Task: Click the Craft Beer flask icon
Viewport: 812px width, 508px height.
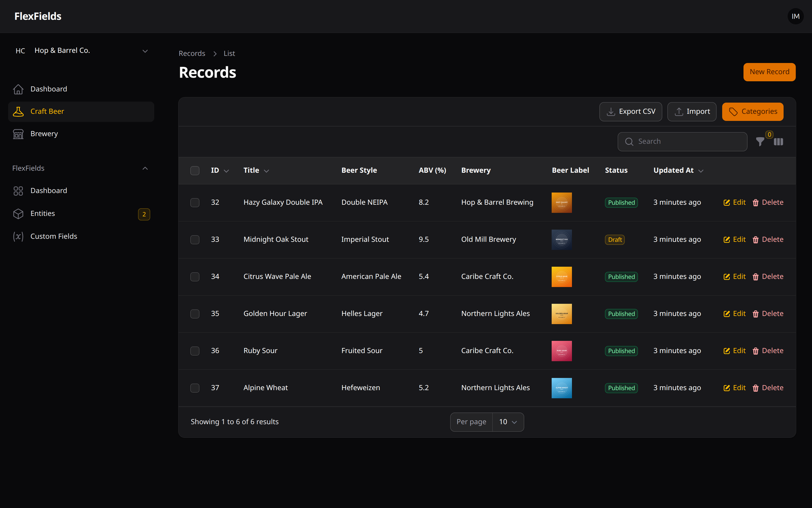Action: (18, 112)
